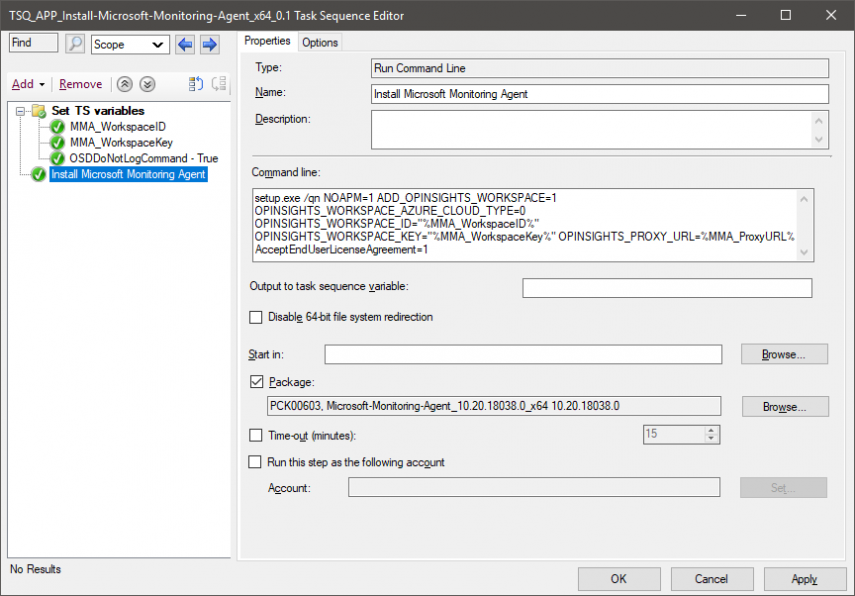Enable Disable 64-bit file system redirection
Image resolution: width=855 pixels, height=596 pixels.
[x=256, y=318]
